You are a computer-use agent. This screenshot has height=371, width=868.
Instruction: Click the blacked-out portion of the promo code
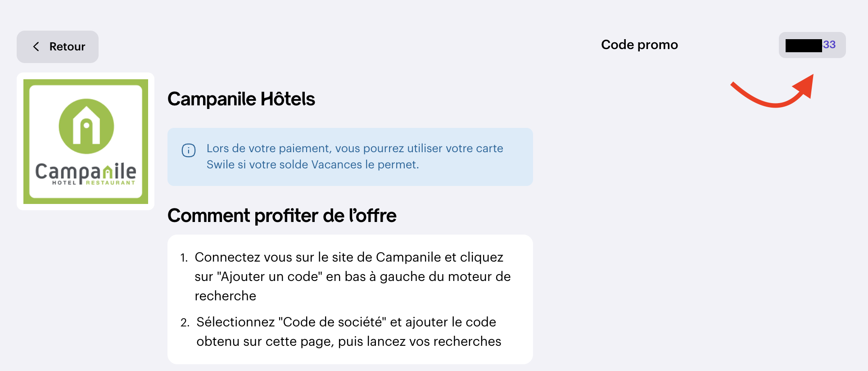(804, 45)
